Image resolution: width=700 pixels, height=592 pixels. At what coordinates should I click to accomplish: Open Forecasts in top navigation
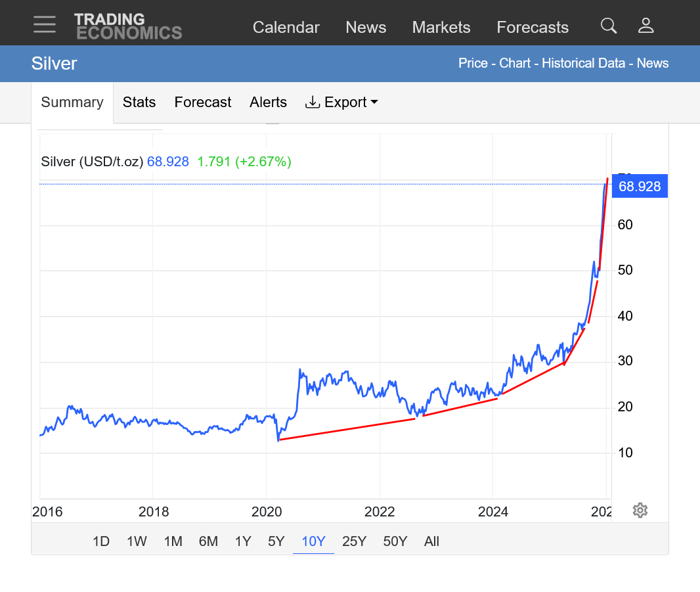[x=533, y=28]
